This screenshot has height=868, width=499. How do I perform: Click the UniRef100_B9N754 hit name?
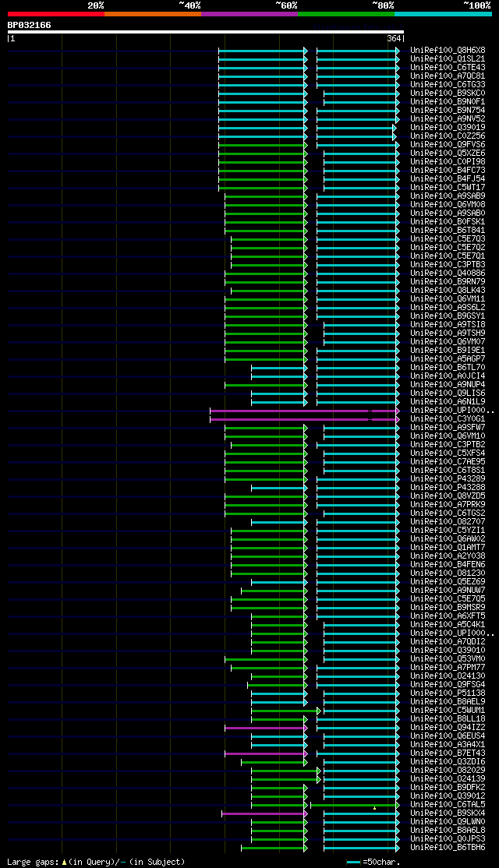[x=448, y=110]
